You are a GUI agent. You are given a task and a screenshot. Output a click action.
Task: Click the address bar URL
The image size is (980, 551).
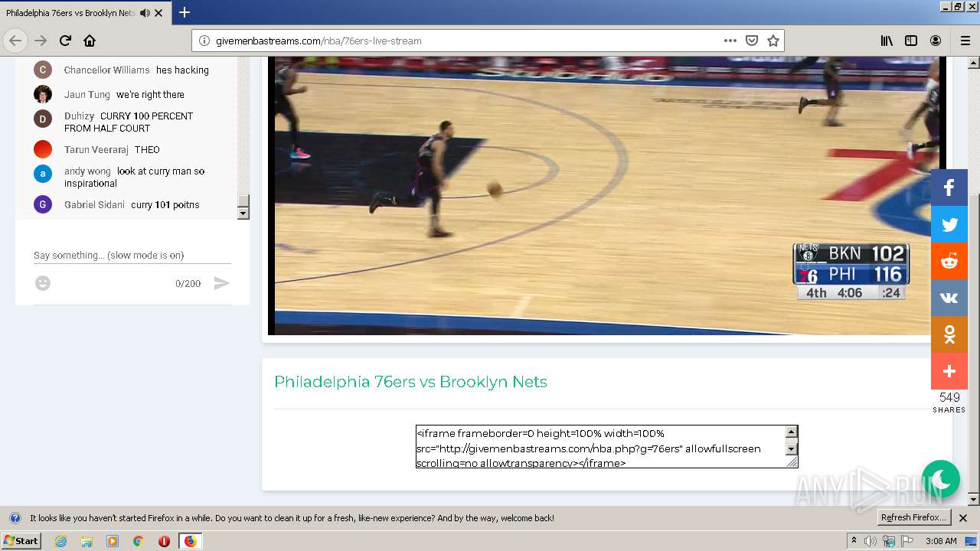pyautogui.click(x=318, y=41)
